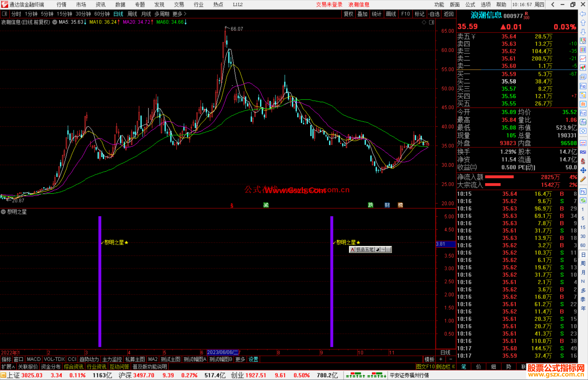Viewport: 588px width, 380px height.
Task: Expand the 更多 periods dropdown in period bar
Action: 179,14
